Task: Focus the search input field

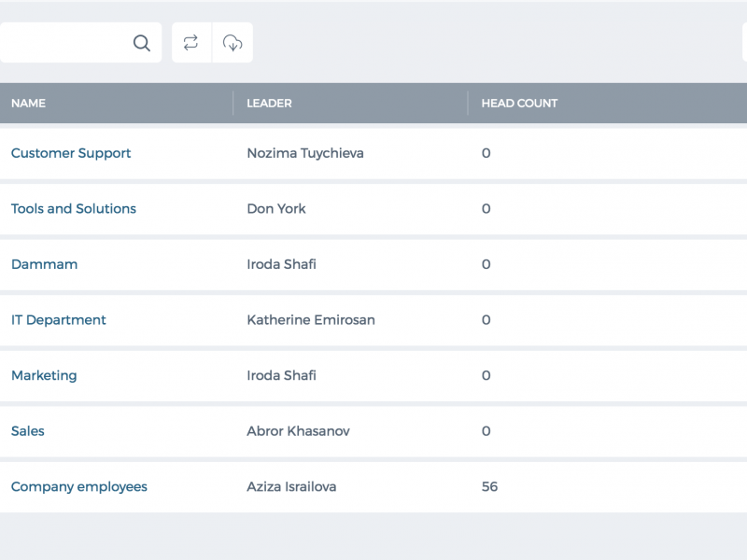Action: tap(66, 42)
